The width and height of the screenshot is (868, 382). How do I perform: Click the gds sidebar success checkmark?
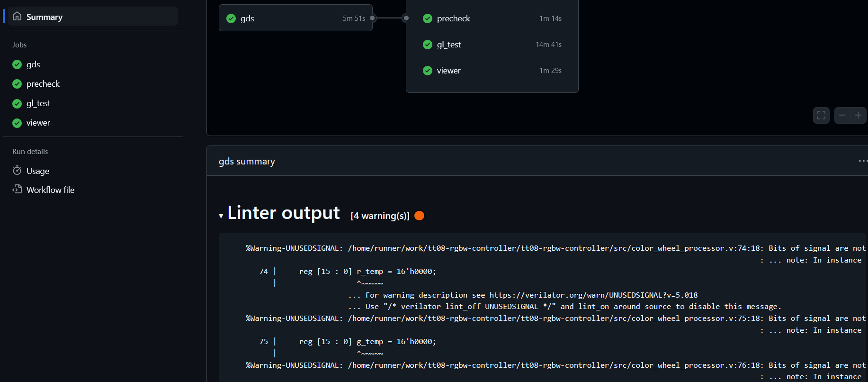click(17, 64)
